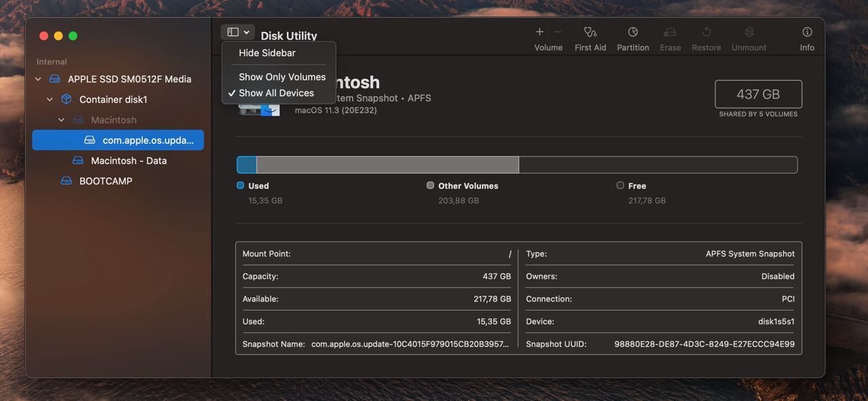Click the green zoom window button

(73, 36)
